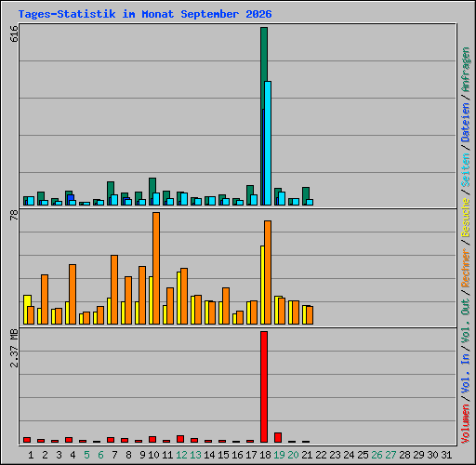Viewport: 476px width, 465px height.
Task: Click the green weekend day 26 label
Action: click(x=377, y=455)
